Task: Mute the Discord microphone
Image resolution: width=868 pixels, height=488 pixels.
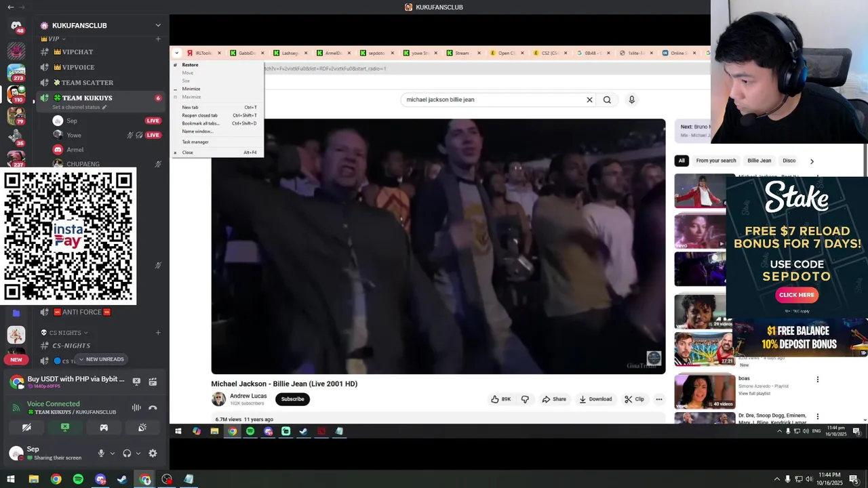Action: tap(101, 453)
